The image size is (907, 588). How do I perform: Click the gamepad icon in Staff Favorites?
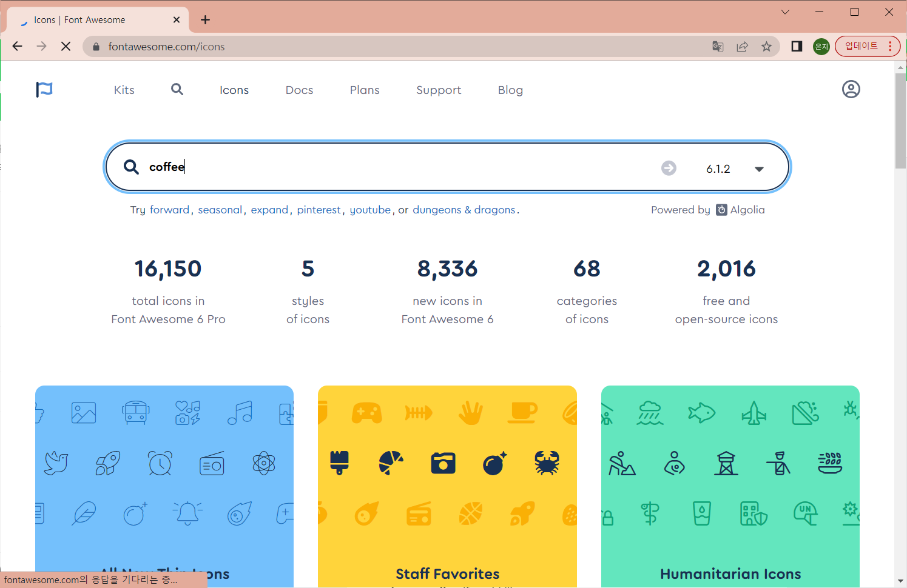[x=366, y=413]
